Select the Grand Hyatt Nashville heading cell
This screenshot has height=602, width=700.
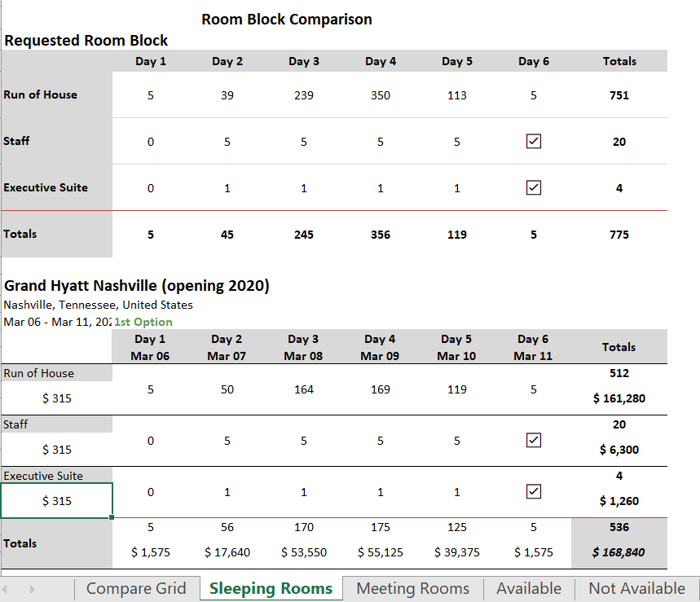click(137, 286)
